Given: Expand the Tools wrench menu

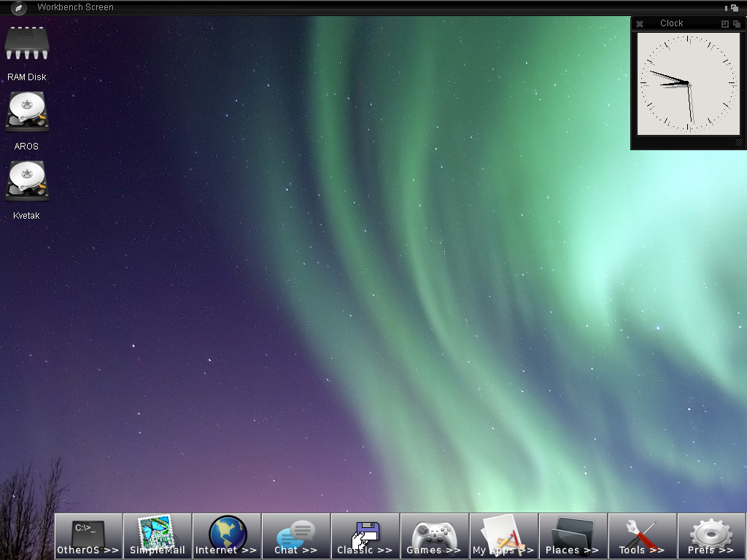Looking at the screenshot, I should point(642,536).
